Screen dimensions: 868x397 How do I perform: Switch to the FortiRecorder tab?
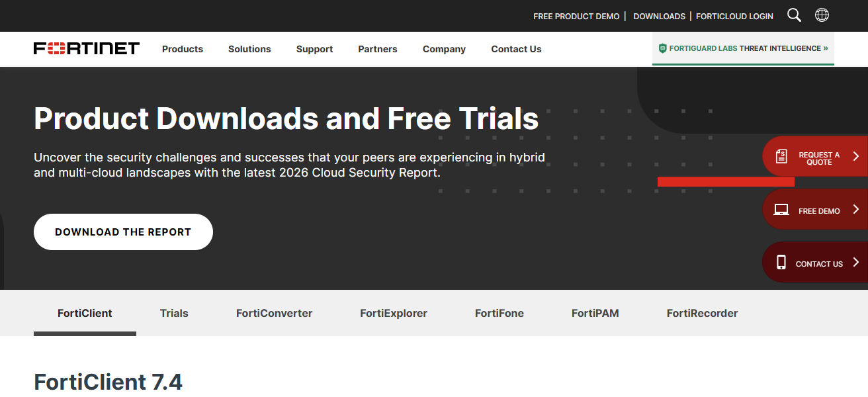pyautogui.click(x=702, y=313)
